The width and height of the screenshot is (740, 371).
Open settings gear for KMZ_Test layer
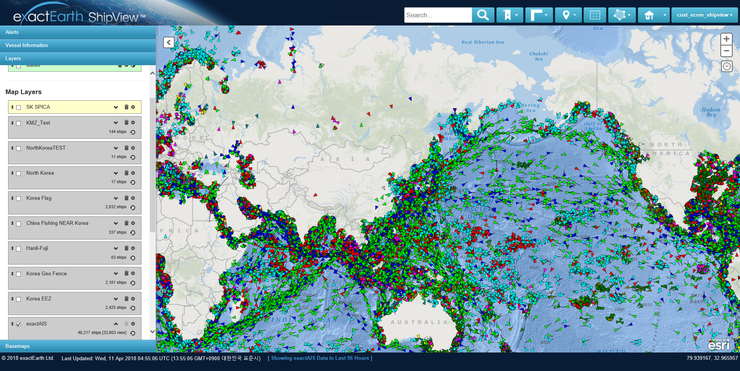pyautogui.click(x=133, y=123)
